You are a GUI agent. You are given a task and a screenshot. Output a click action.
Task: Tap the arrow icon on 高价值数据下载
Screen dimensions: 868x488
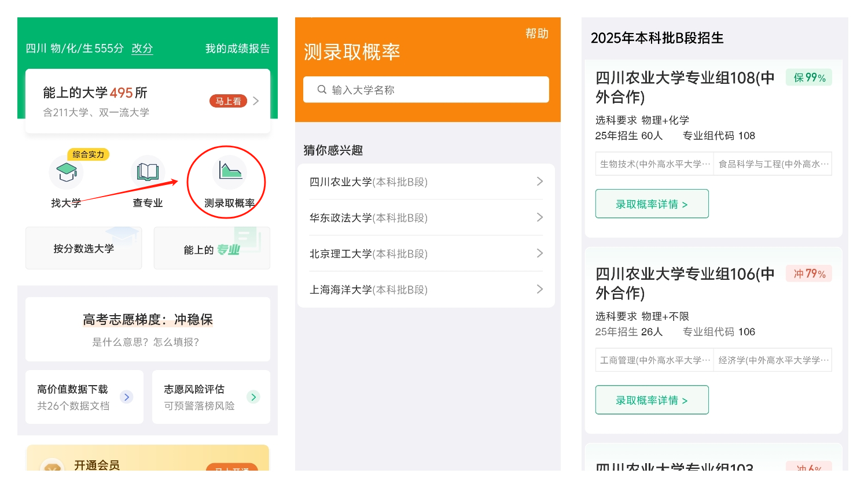126,397
